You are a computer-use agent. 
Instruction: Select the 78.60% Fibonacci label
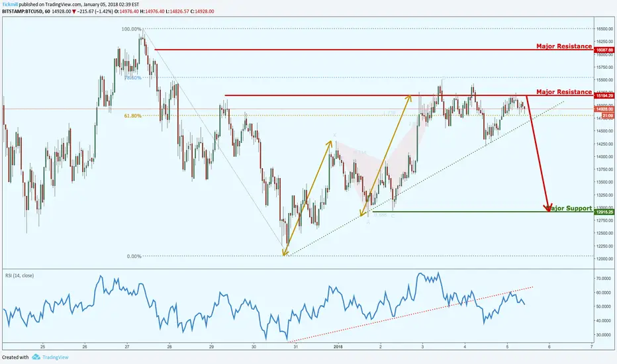click(x=133, y=78)
